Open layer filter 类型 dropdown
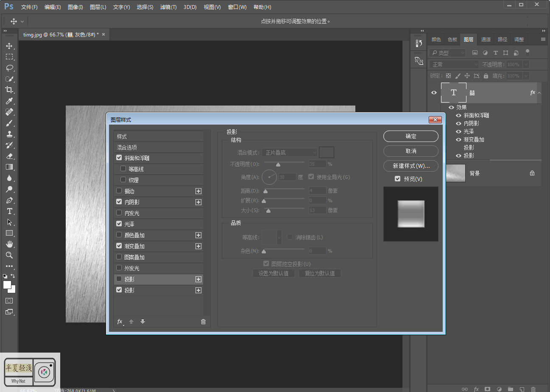Viewport: 550px width, 392px height. point(448,53)
